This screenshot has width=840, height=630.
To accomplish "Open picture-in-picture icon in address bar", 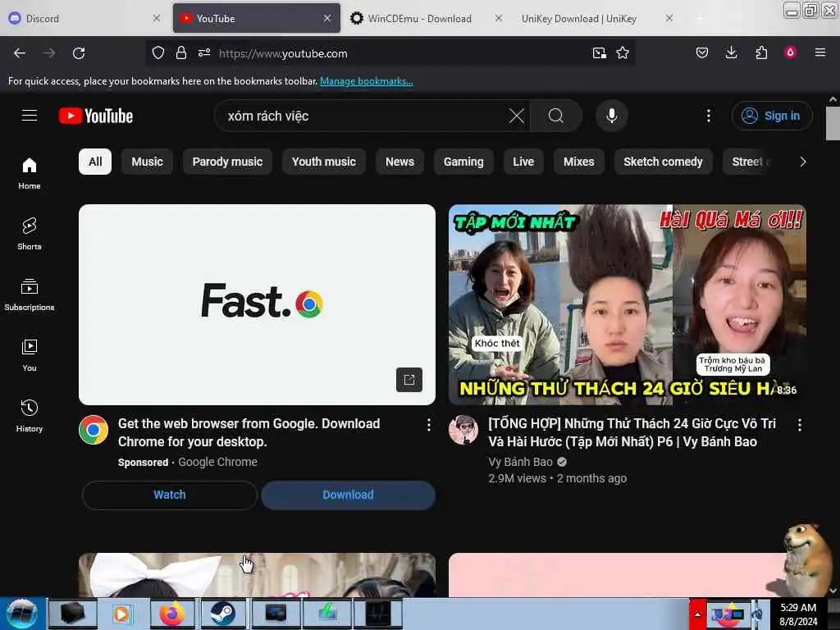I will (600, 52).
